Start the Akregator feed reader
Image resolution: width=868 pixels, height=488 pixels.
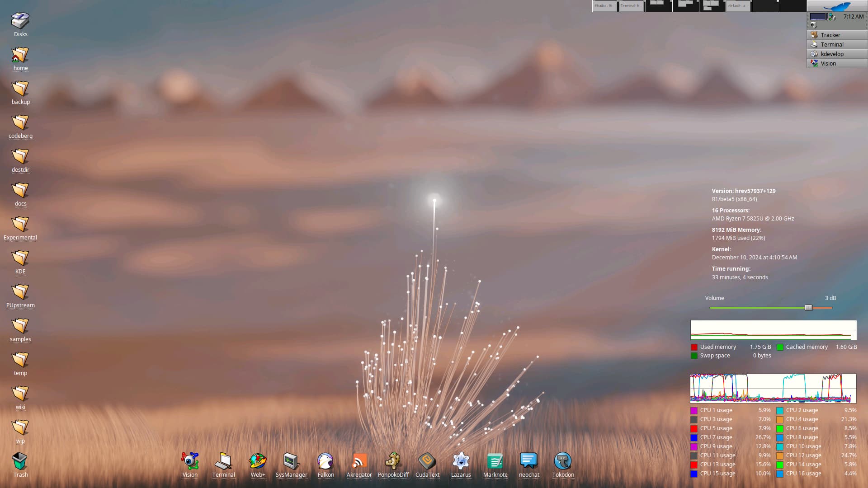pyautogui.click(x=359, y=461)
